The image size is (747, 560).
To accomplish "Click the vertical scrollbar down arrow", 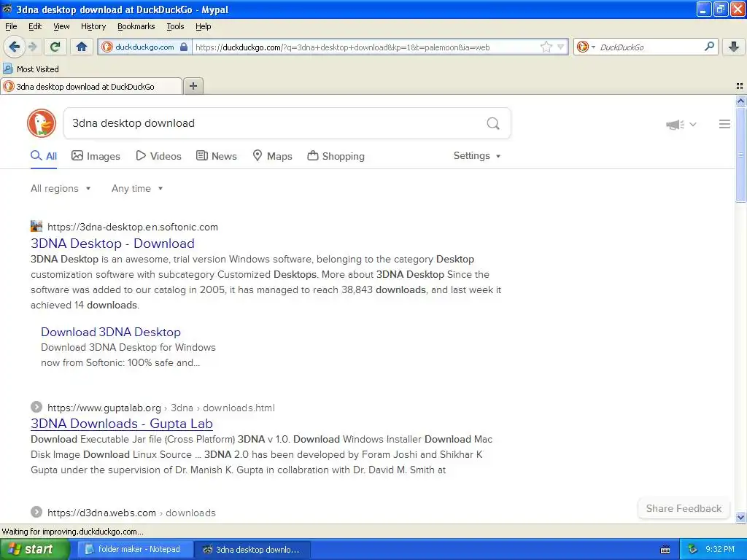I will [x=740, y=517].
